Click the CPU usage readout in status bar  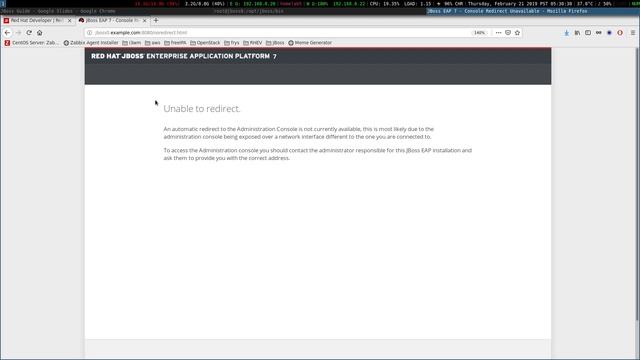tap(384, 4)
